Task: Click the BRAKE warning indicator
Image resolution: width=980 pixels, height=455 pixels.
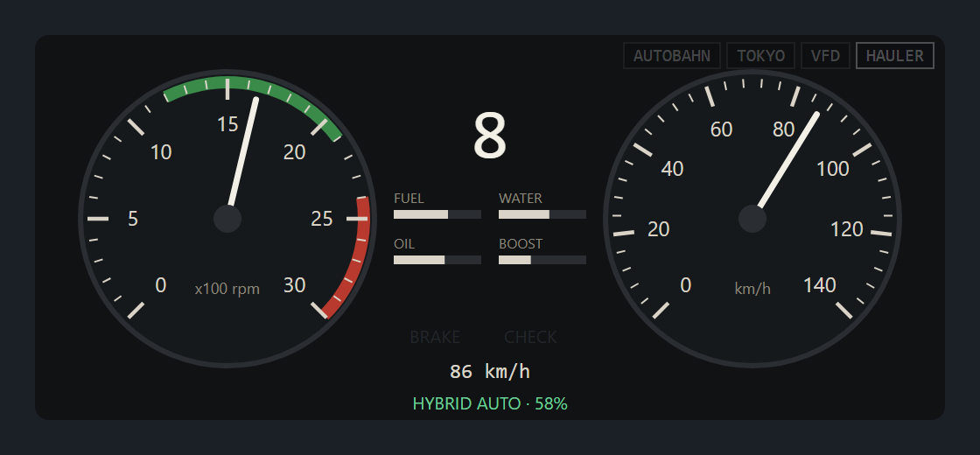Action: tap(435, 338)
